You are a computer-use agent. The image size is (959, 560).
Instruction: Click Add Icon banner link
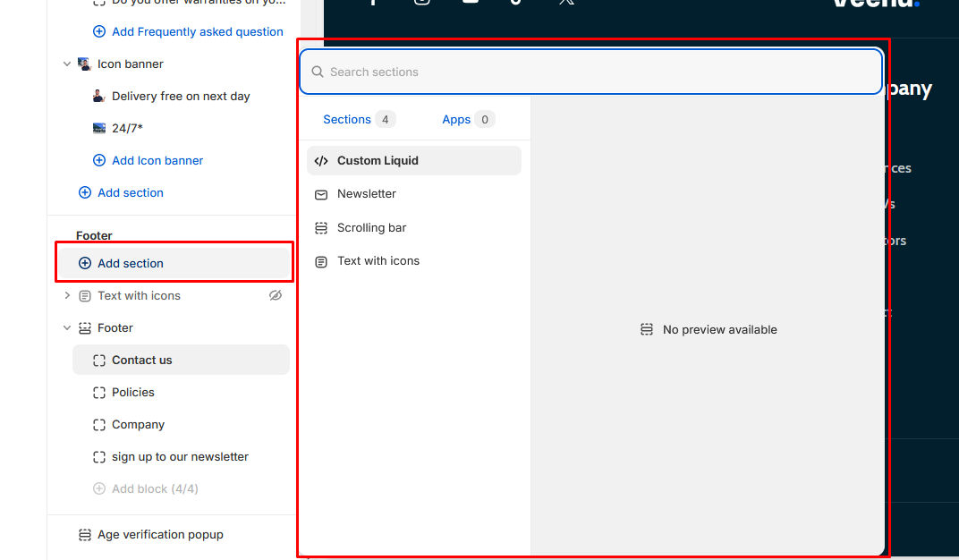coord(157,161)
